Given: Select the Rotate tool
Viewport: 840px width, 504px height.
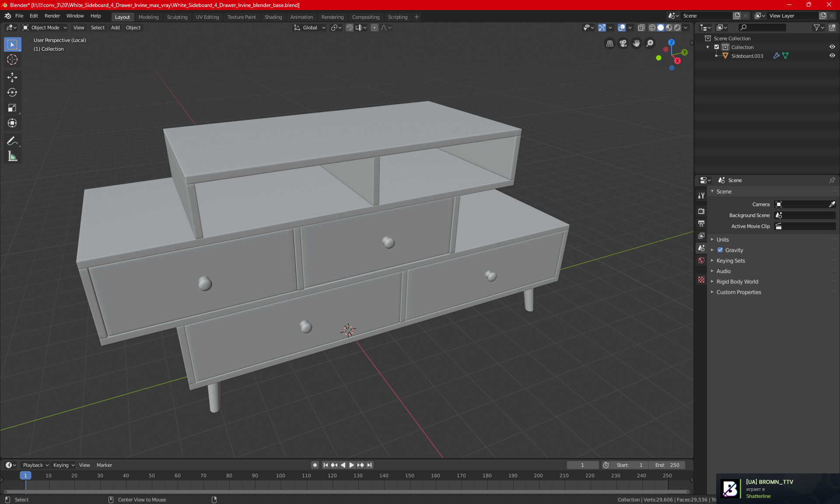Looking at the screenshot, I should [x=12, y=93].
